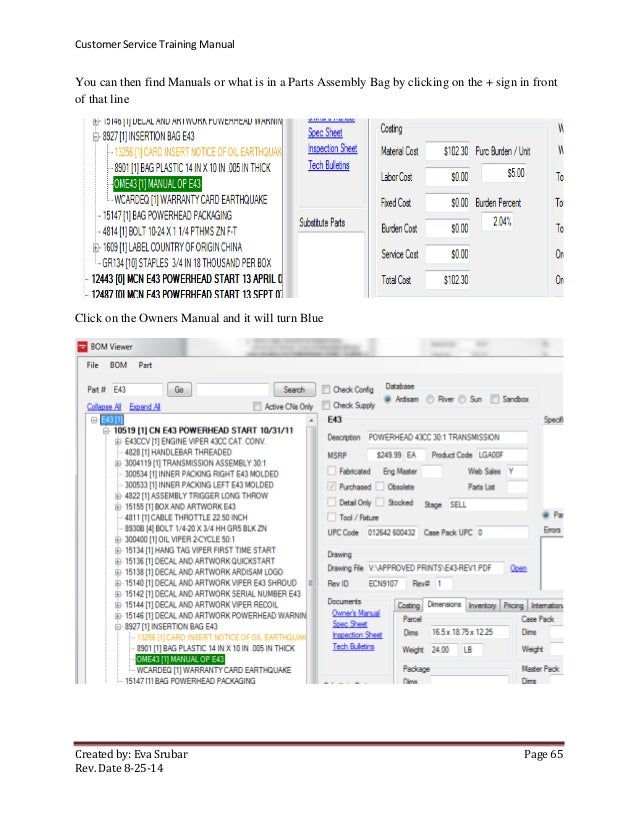The image size is (638, 826).
Task: Toggle the Purchased checkbox
Action: pos(331,487)
